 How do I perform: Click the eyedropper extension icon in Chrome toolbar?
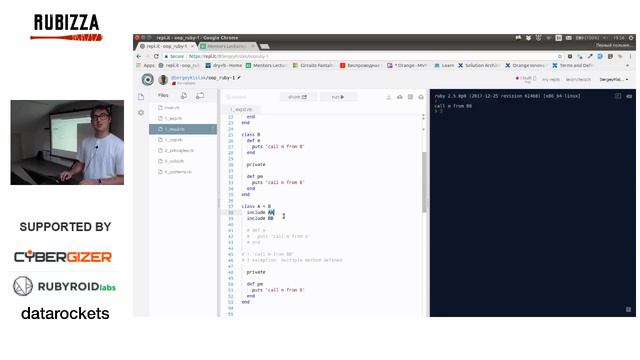click(590, 56)
